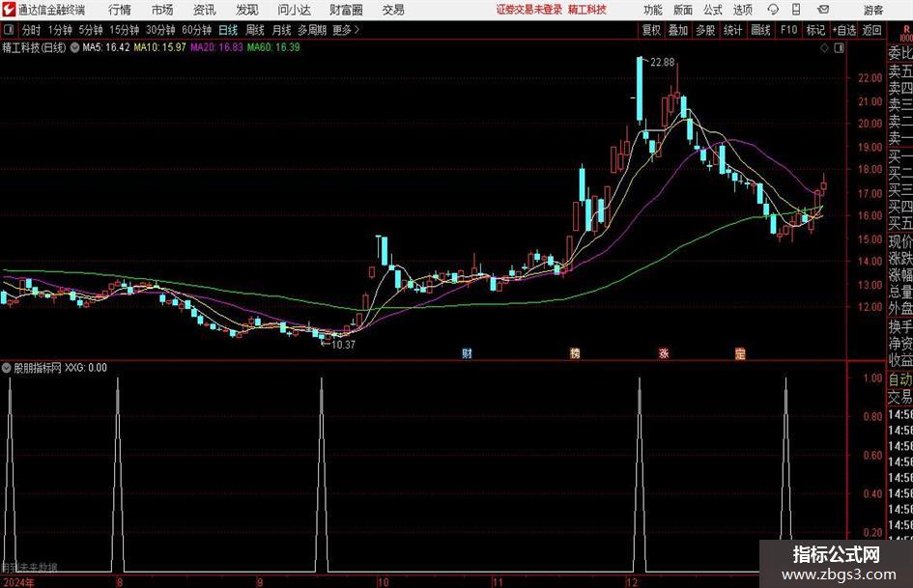The height and width of the screenshot is (588, 913).
Task: Select the 周线 weekly period
Action: click(254, 30)
